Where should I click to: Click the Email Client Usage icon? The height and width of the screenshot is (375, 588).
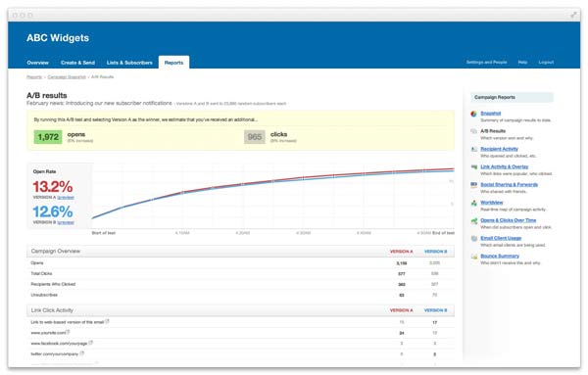pos(473,238)
